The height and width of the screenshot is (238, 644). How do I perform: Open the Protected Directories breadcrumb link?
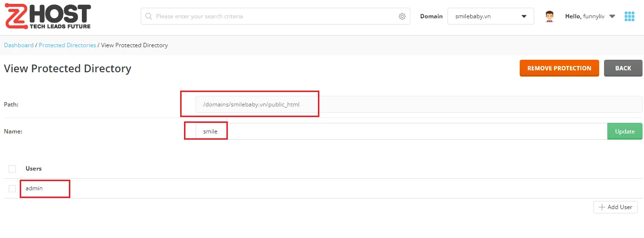click(x=67, y=45)
